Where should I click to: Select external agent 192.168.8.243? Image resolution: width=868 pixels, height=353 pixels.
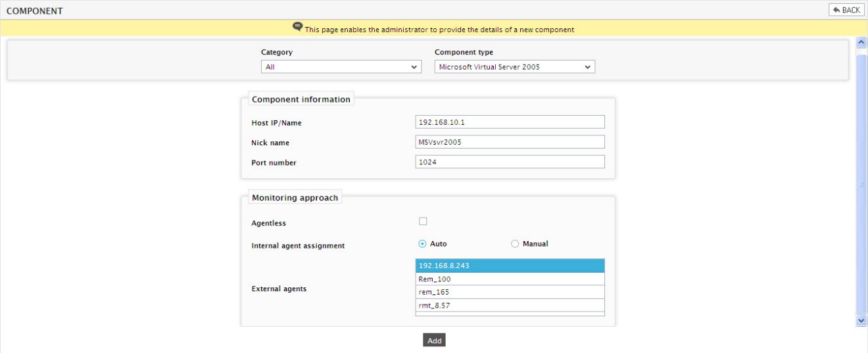coord(510,266)
